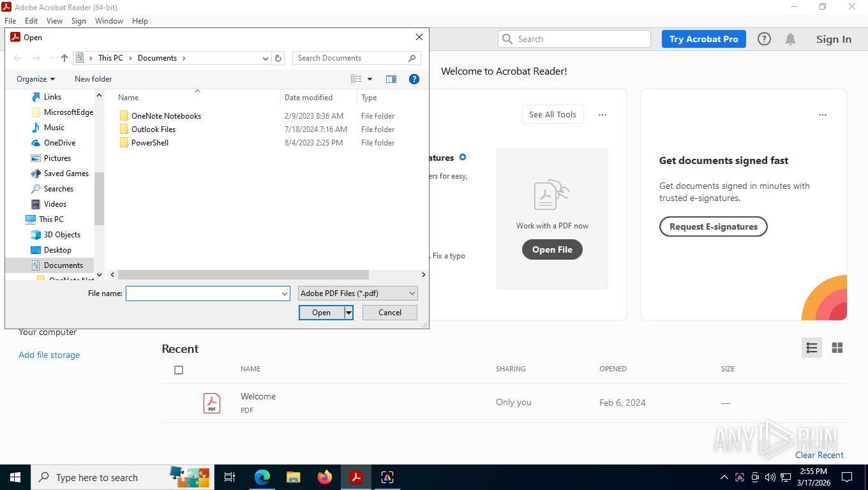868x490 pixels.
Task: Open the dialog Help question mark
Action: [414, 79]
